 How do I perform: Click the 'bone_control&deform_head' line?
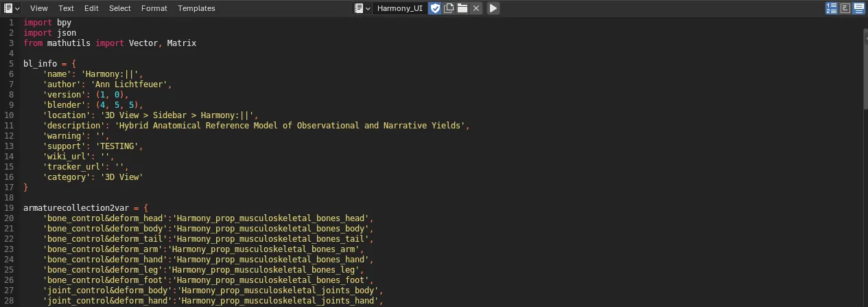tap(208, 218)
